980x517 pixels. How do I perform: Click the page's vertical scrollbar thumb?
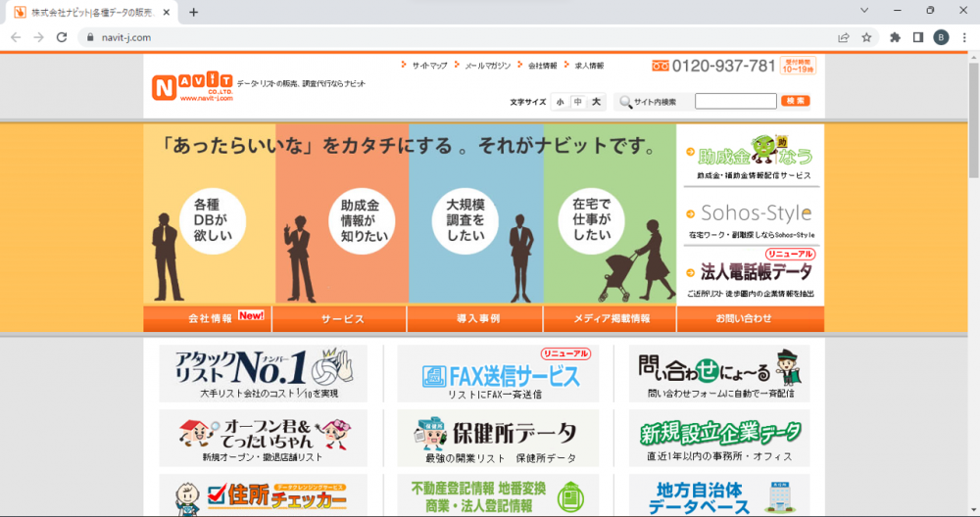[974, 119]
